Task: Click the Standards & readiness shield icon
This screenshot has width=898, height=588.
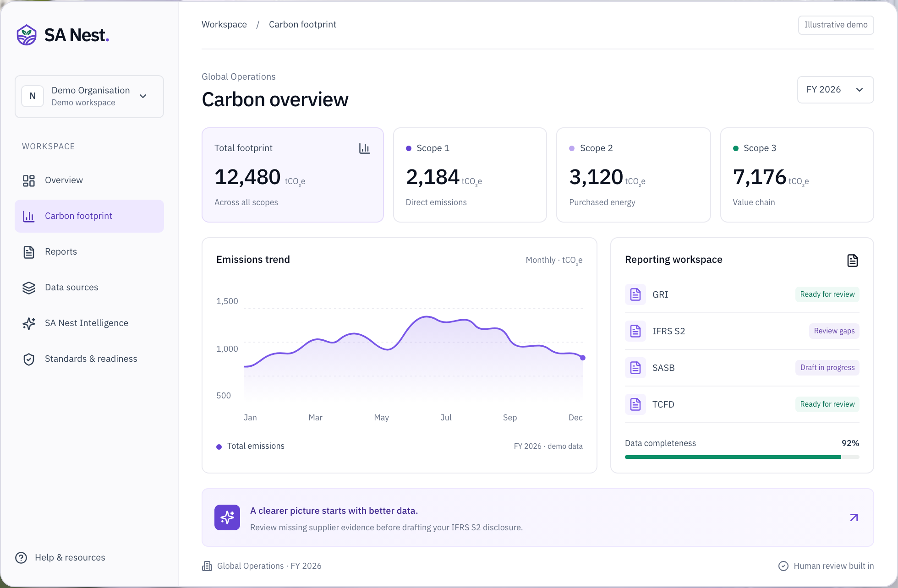Action: pyautogui.click(x=29, y=359)
